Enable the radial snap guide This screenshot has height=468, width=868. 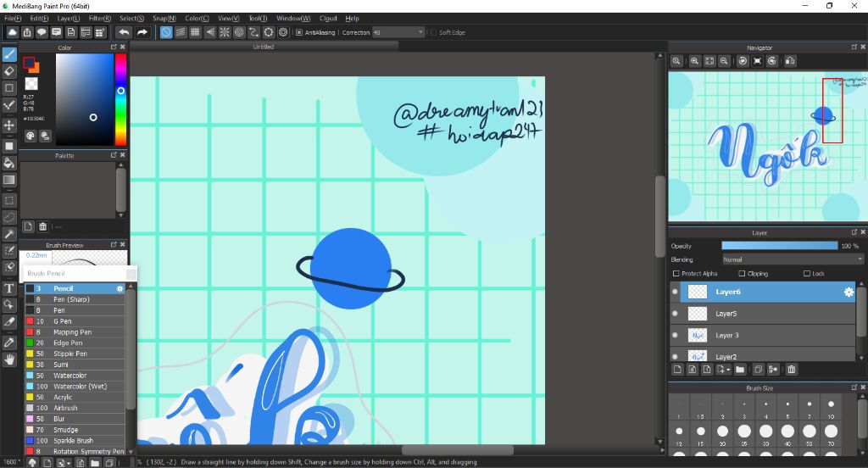(x=224, y=32)
